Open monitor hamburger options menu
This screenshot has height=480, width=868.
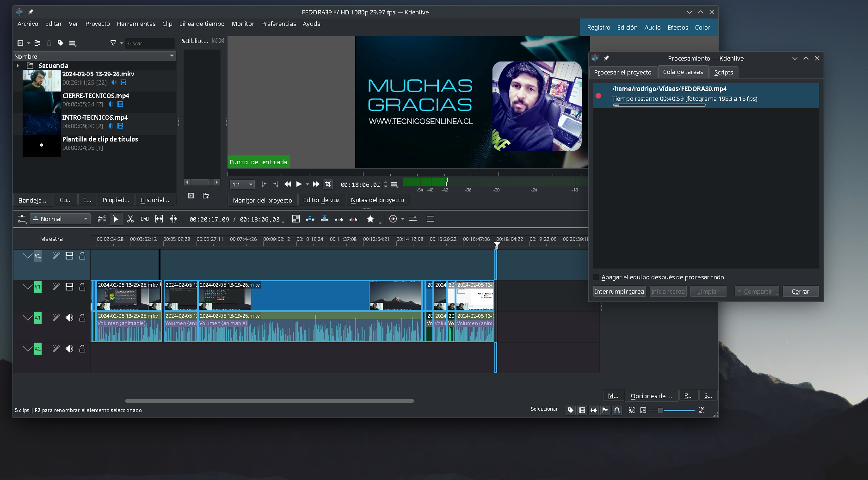pyautogui.click(x=394, y=184)
